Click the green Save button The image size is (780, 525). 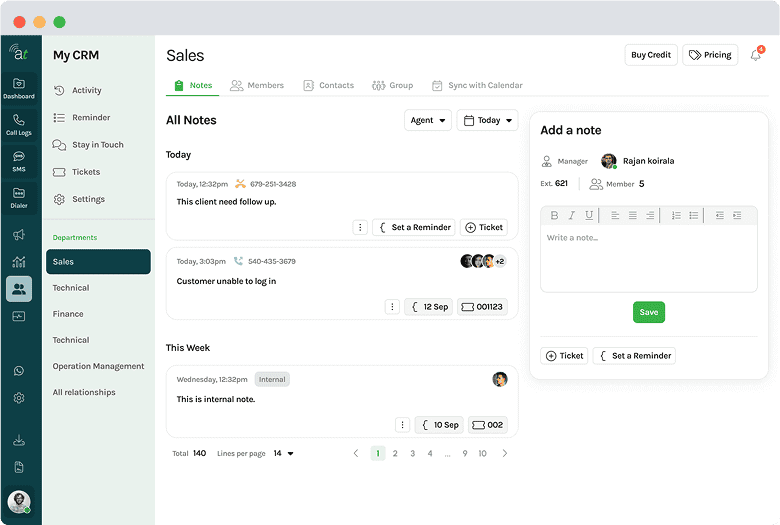coord(649,312)
